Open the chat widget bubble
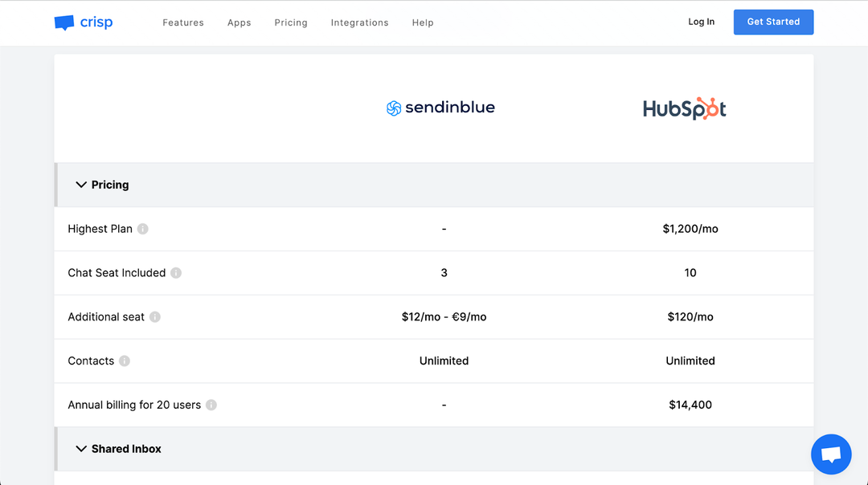The image size is (868, 485). coord(831,454)
